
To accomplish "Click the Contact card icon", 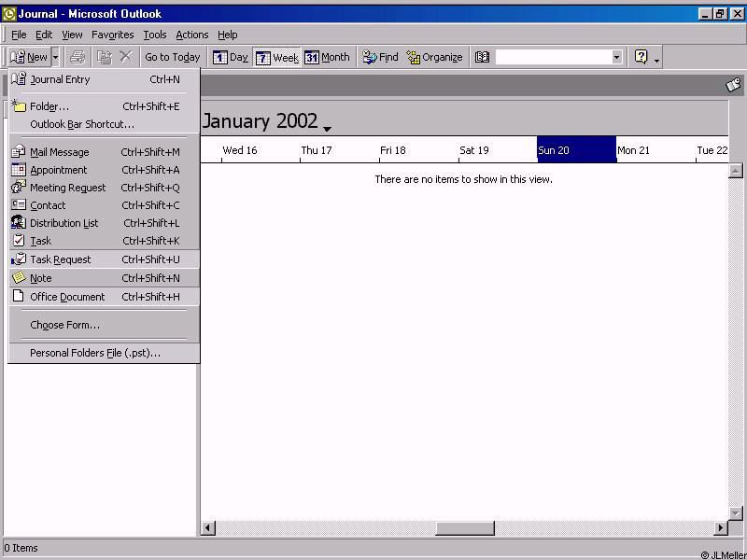I will 19,204.
